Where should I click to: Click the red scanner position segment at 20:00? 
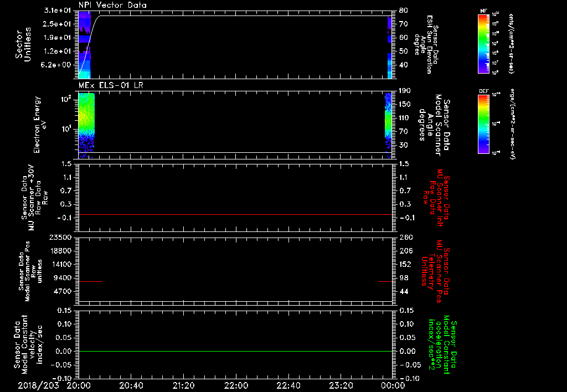[91, 281]
